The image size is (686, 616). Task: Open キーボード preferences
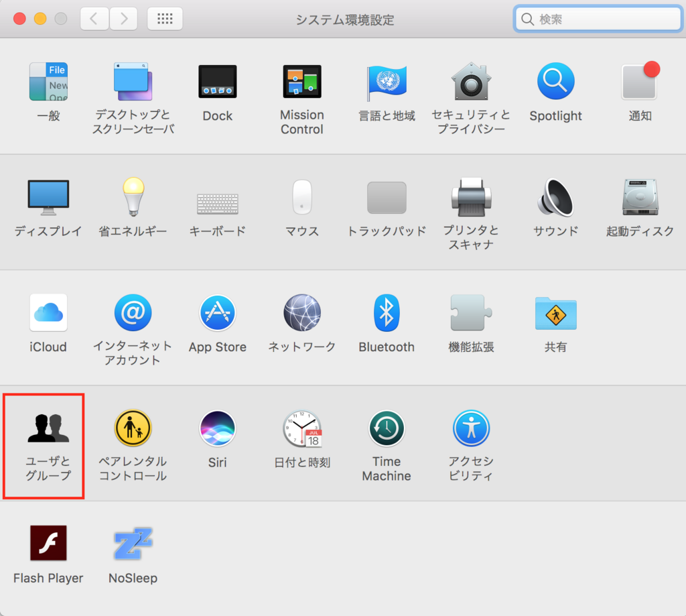(x=218, y=204)
